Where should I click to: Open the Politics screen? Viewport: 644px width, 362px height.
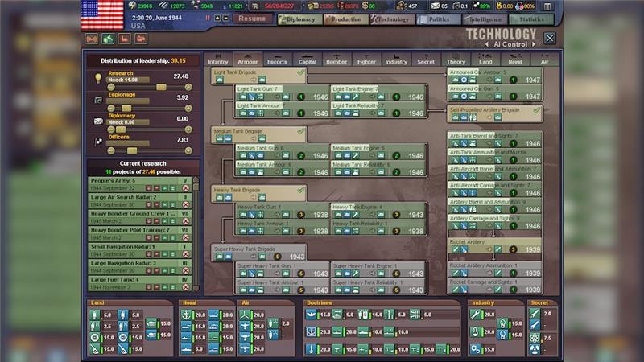[438, 19]
